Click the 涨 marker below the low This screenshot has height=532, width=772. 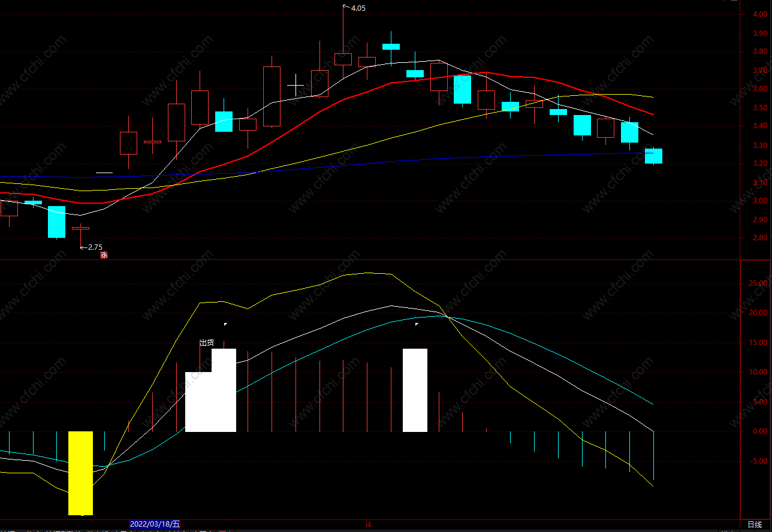pos(104,255)
